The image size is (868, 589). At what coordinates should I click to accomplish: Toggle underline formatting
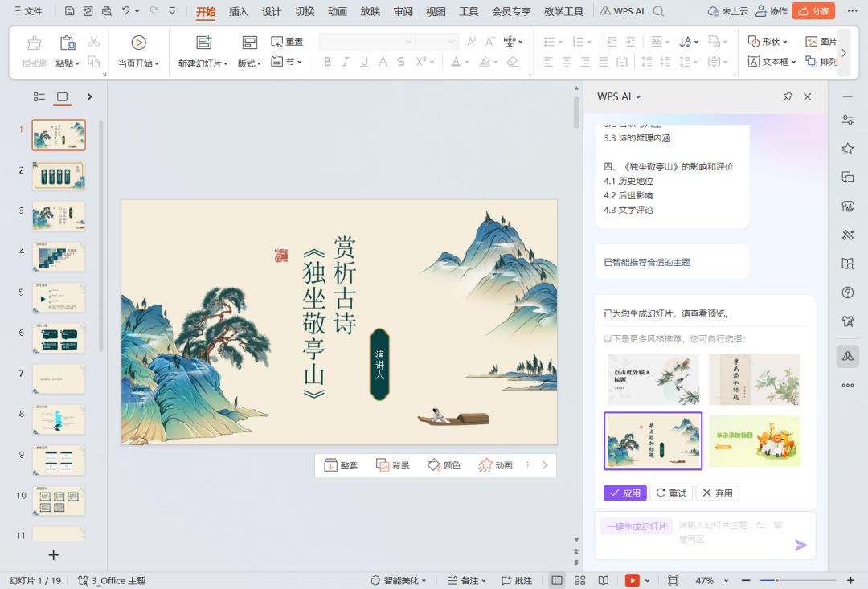pyautogui.click(x=364, y=61)
